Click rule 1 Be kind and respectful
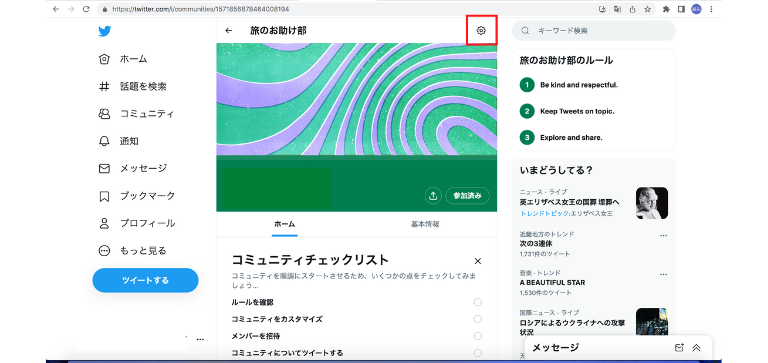 579,85
